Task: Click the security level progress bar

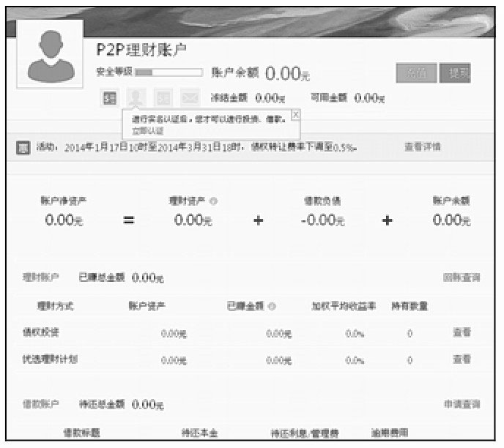Action: pyautogui.click(x=169, y=72)
